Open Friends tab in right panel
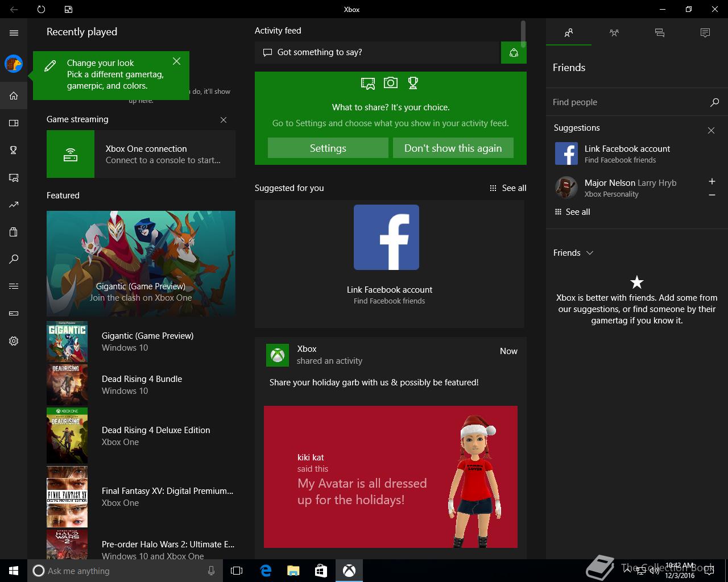The height and width of the screenshot is (582, 728). tap(569, 33)
